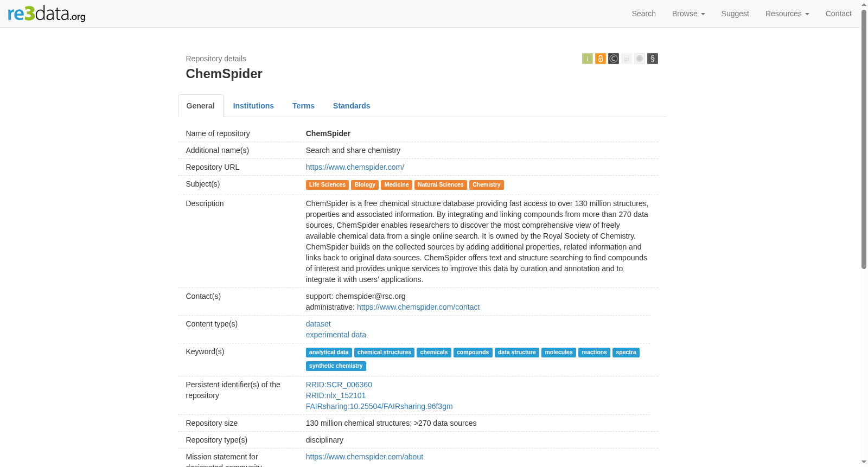Click the orange open access badge icon
868x467 pixels.
pos(601,59)
